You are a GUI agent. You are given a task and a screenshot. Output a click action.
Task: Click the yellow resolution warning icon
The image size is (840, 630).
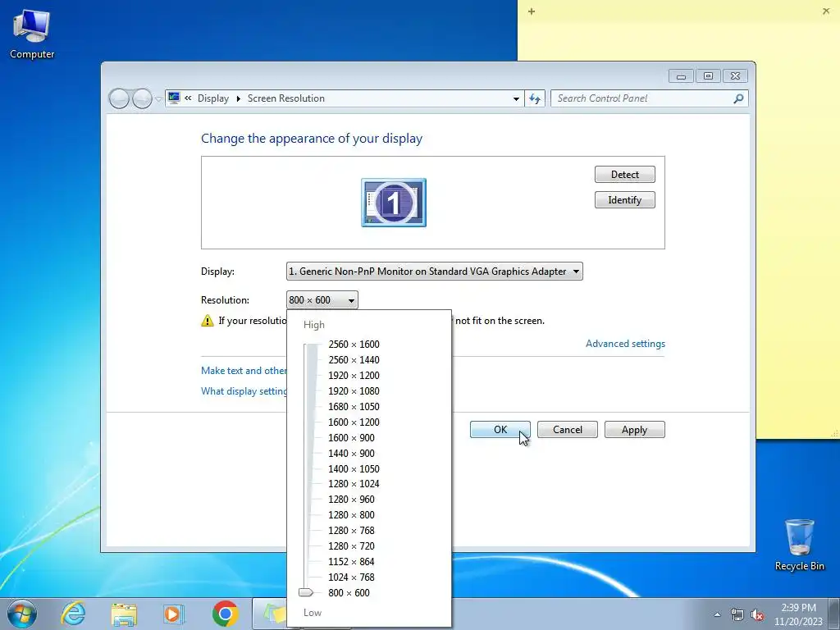(x=208, y=321)
